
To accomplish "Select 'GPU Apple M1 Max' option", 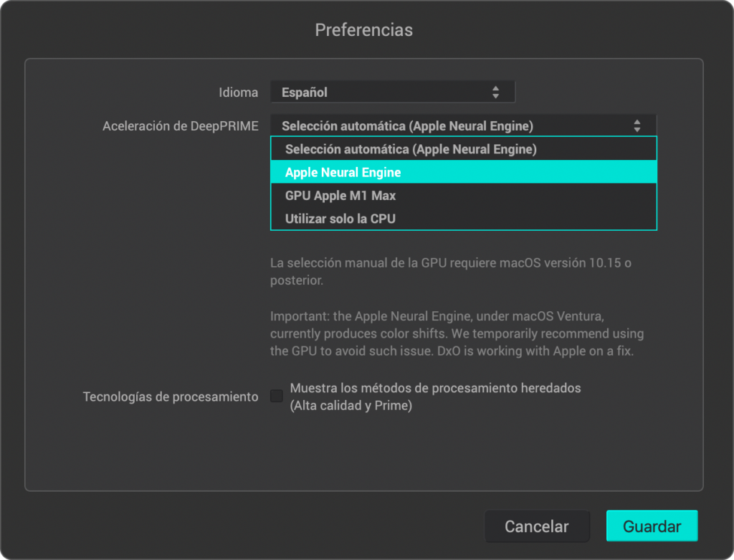I will 464,195.
